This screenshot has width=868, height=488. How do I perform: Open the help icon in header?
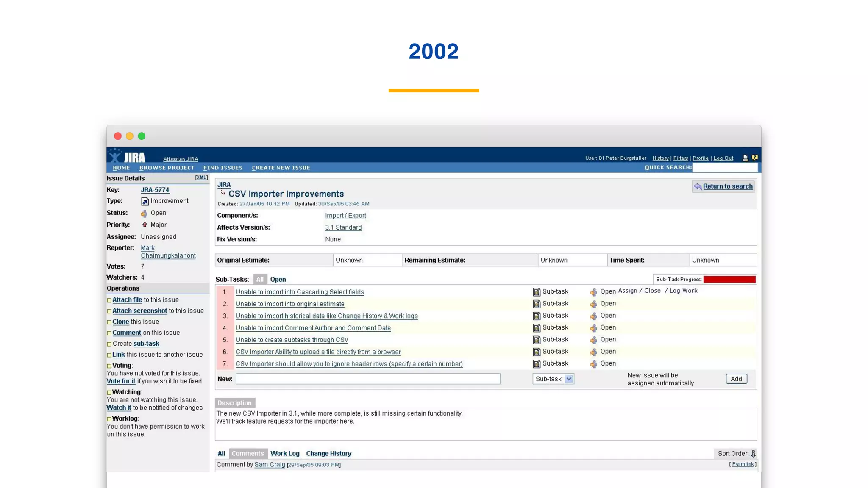(x=754, y=158)
